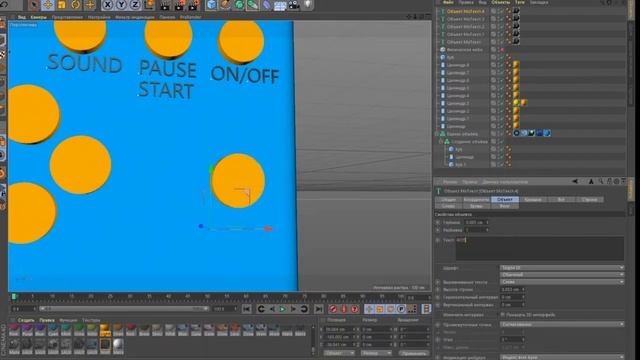Toggle enable checkmark of Куб object
640x360 pixels.
pyautogui.click(x=501, y=58)
